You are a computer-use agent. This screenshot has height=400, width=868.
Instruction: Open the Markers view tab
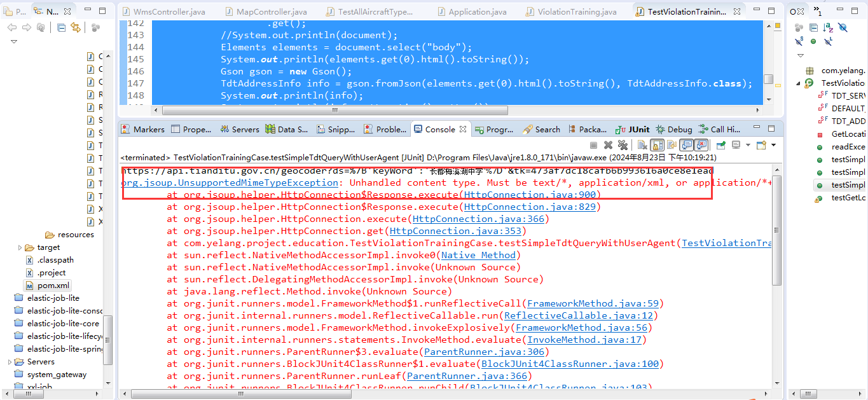pos(143,129)
